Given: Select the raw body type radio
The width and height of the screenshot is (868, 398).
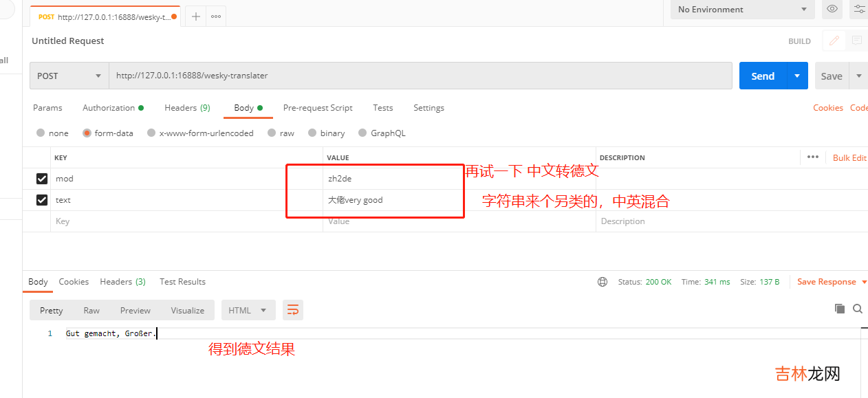Looking at the screenshot, I should pyautogui.click(x=272, y=133).
